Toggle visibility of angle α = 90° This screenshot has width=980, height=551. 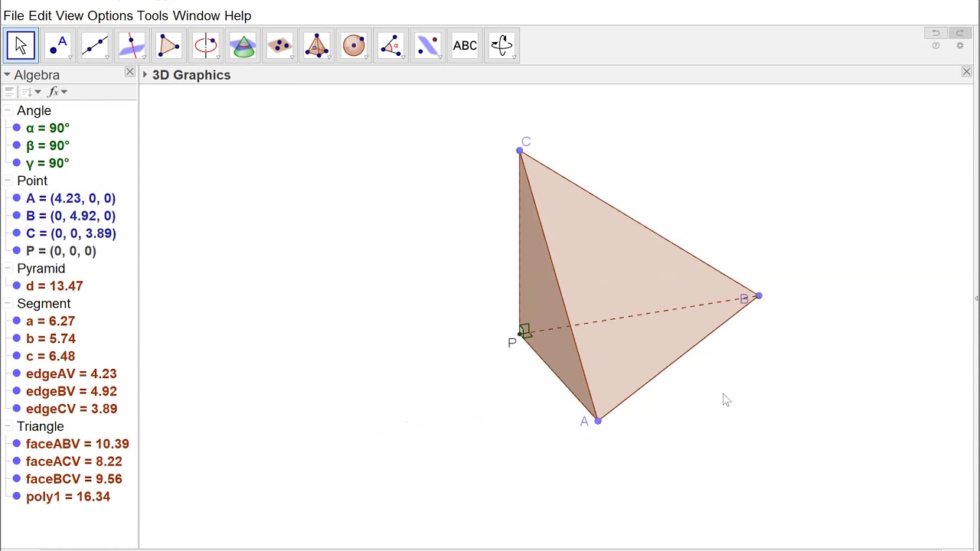[17, 128]
